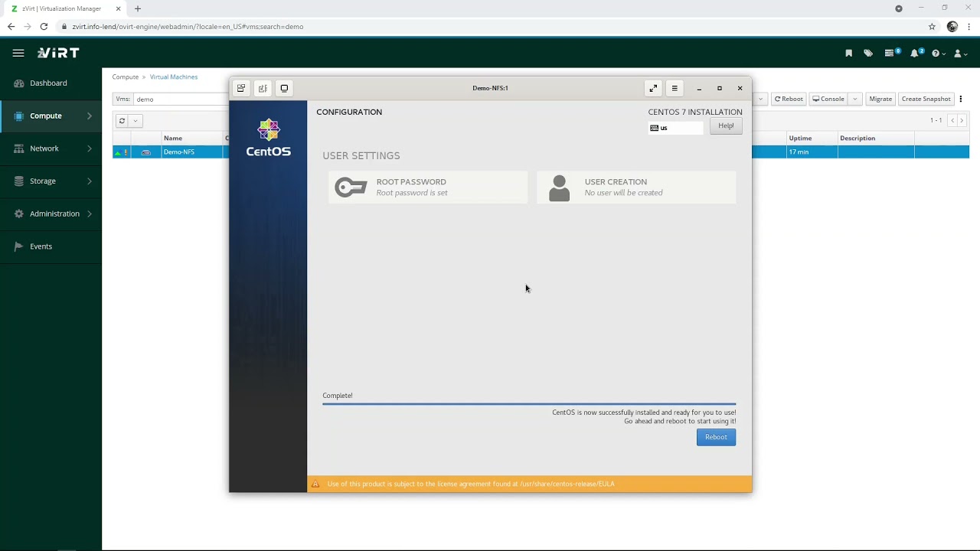
Task: Go to previous results page
Action: (952, 120)
